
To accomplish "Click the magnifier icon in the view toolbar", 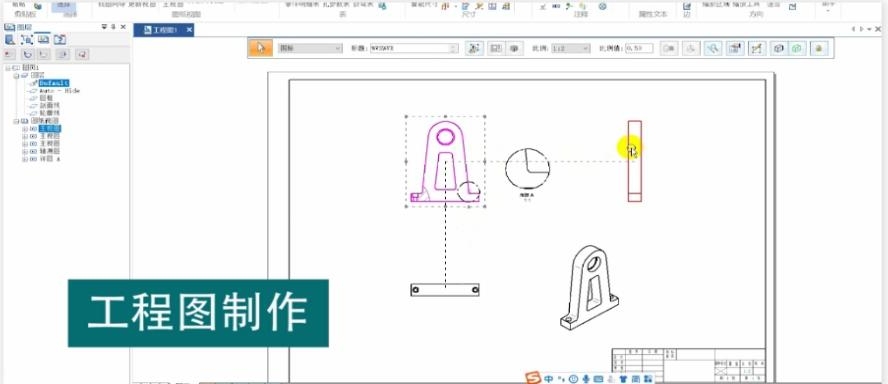I will pos(712,49).
